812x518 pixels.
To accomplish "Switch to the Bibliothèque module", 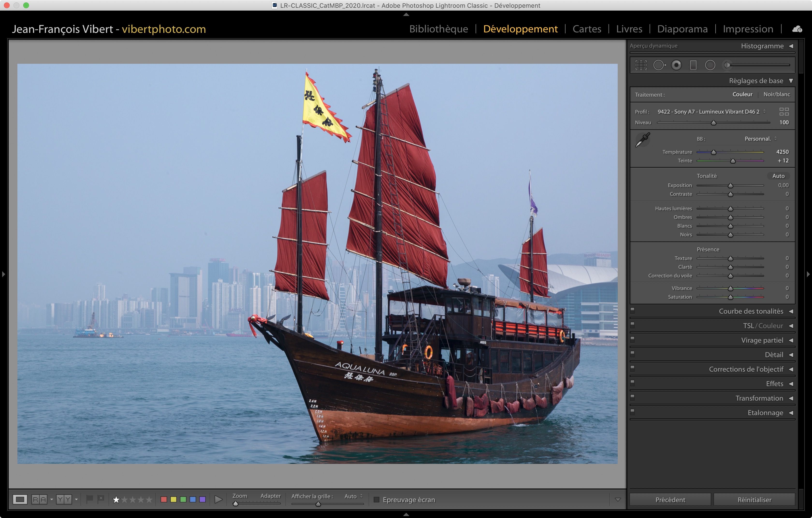I will (x=438, y=29).
